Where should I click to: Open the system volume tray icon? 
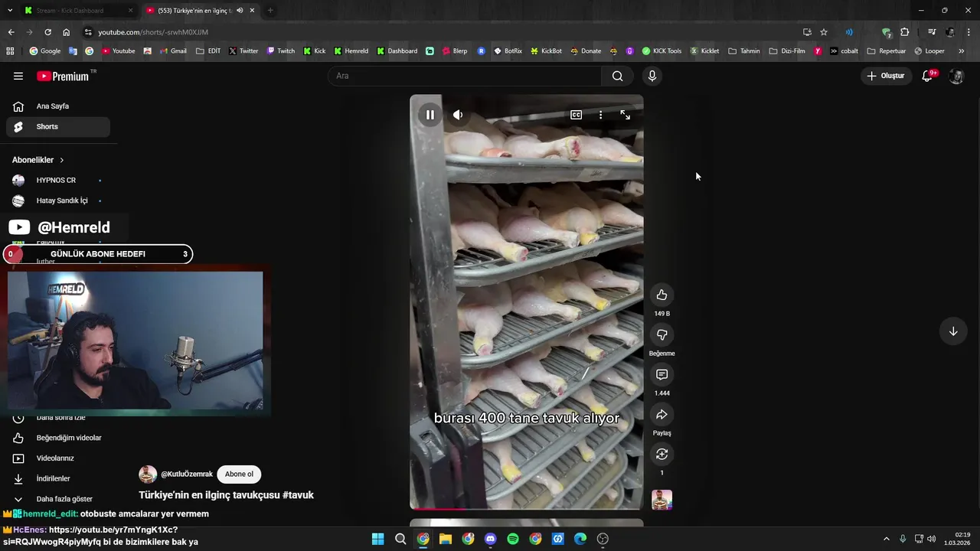931,539
